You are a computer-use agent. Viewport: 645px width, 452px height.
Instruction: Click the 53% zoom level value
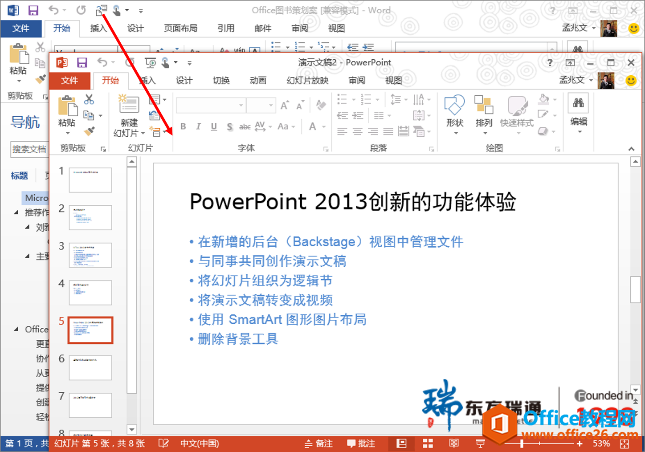(x=601, y=443)
